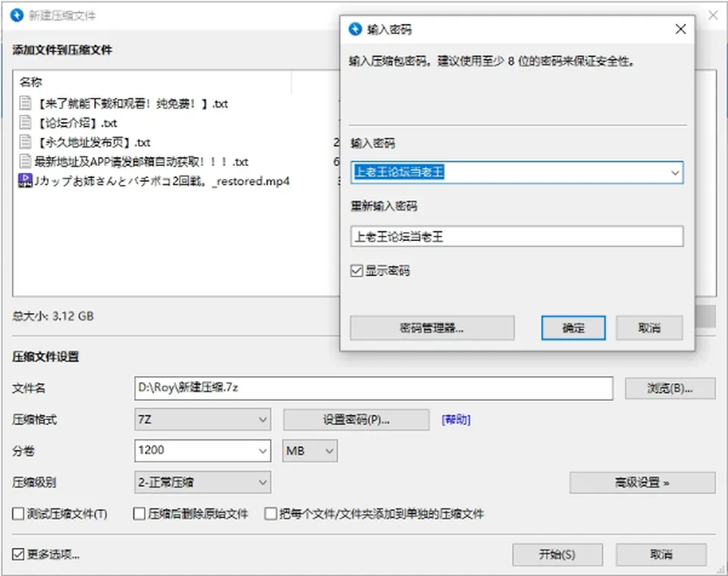Click 取消 in the password dialog
Image resolution: width=728 pixels, height=576 pixels.
click(x=649, y=328)
